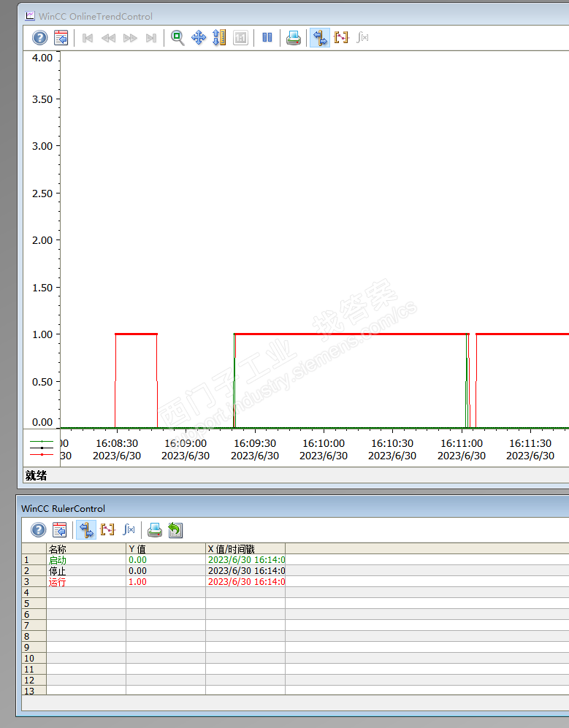This screenshot has height=728, width=569.
Task: Click the WinCC OnlineTrendControl window icon
Action: (30, 16)
